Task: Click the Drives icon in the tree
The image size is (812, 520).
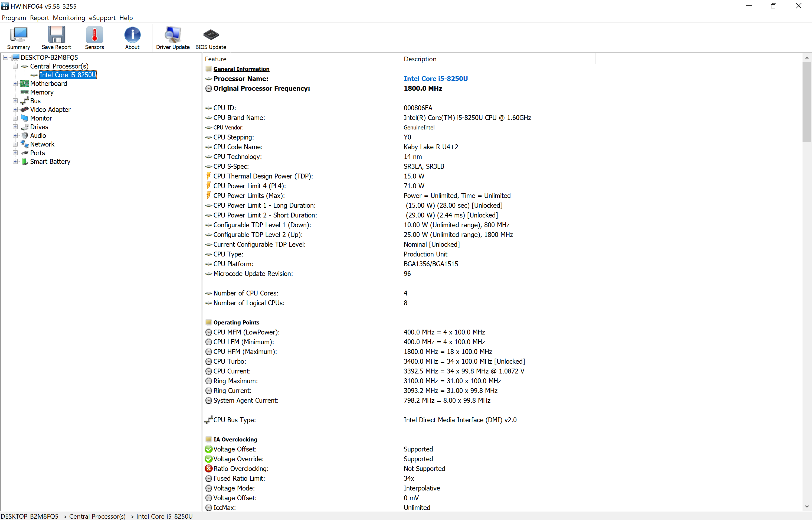Action: click(x=25, y=127)
